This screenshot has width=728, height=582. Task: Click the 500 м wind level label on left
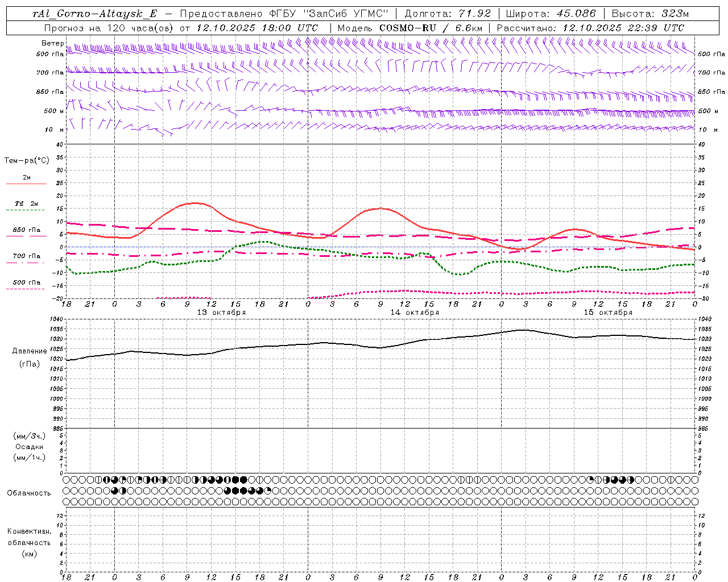54,111
